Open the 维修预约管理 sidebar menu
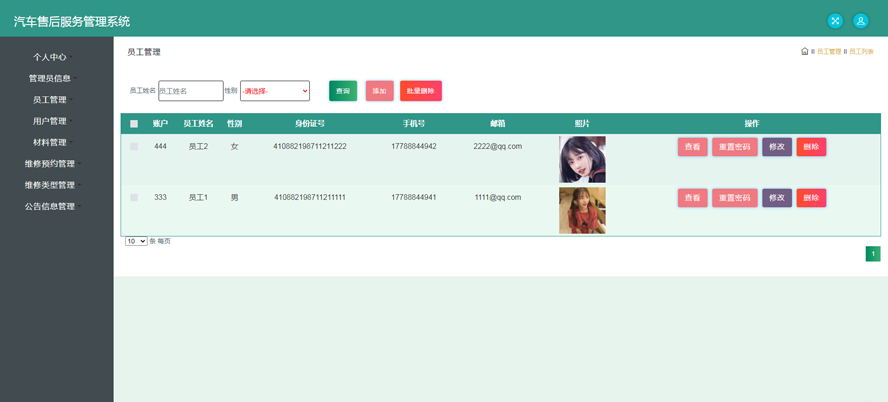 50,164
